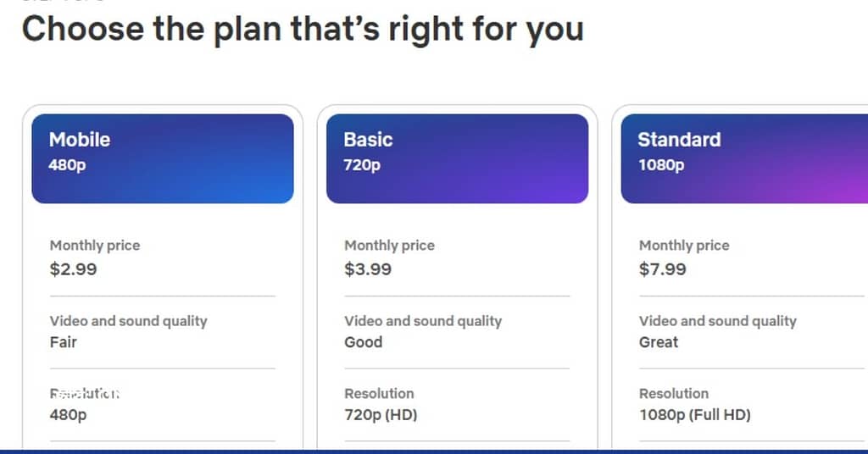Click Resolution label in the Standard card
Screen dimensions: 868x454
click(x=674, y=394)
